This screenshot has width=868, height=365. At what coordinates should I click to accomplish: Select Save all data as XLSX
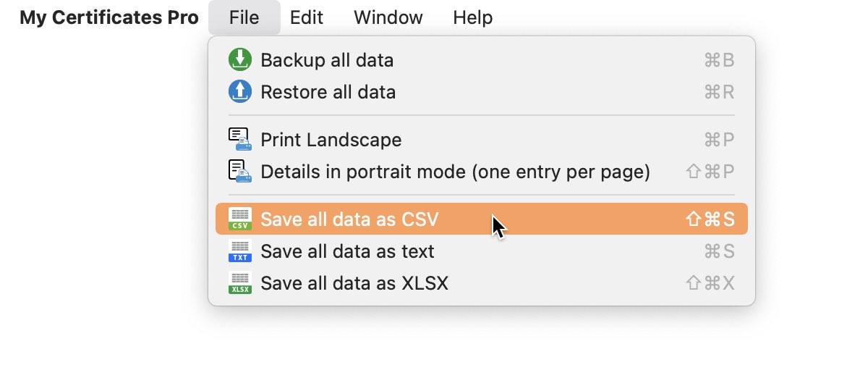[x=354, y=283]
